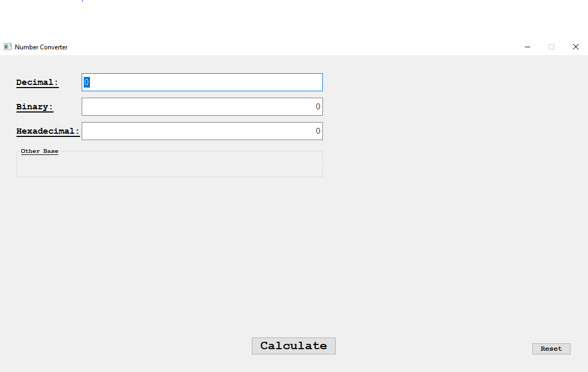This screenshot has width=588, height=372.
Task: Click the Calculate button
Action: click(x=293, y=346)
